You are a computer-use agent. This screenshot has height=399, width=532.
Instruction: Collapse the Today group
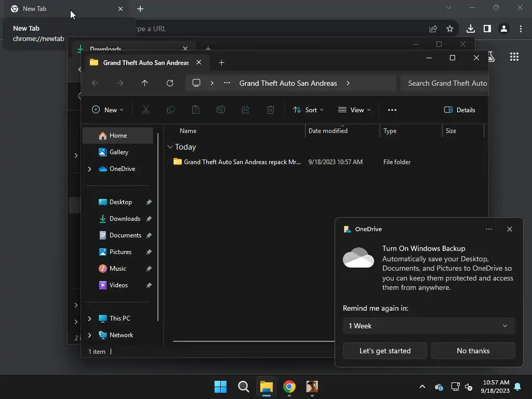(170, 147)
